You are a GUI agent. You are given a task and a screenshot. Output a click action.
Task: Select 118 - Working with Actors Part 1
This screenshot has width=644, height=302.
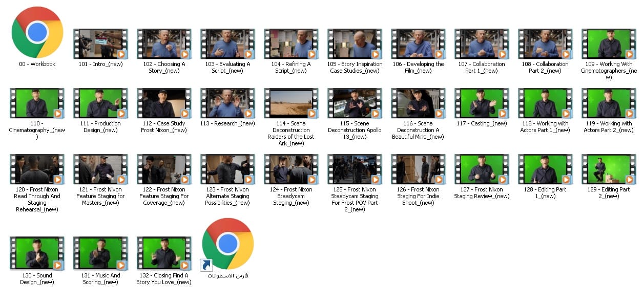tap(545, 103)
